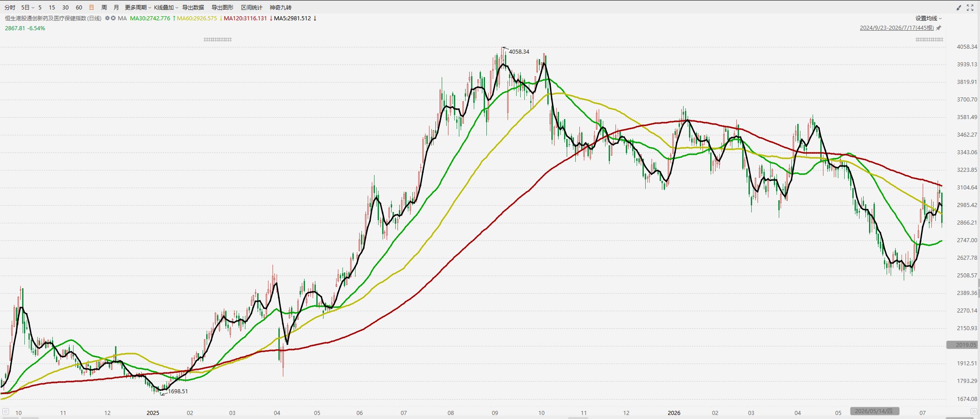
Task: Select the 分时 intraday view
Action: pos(9,8)
